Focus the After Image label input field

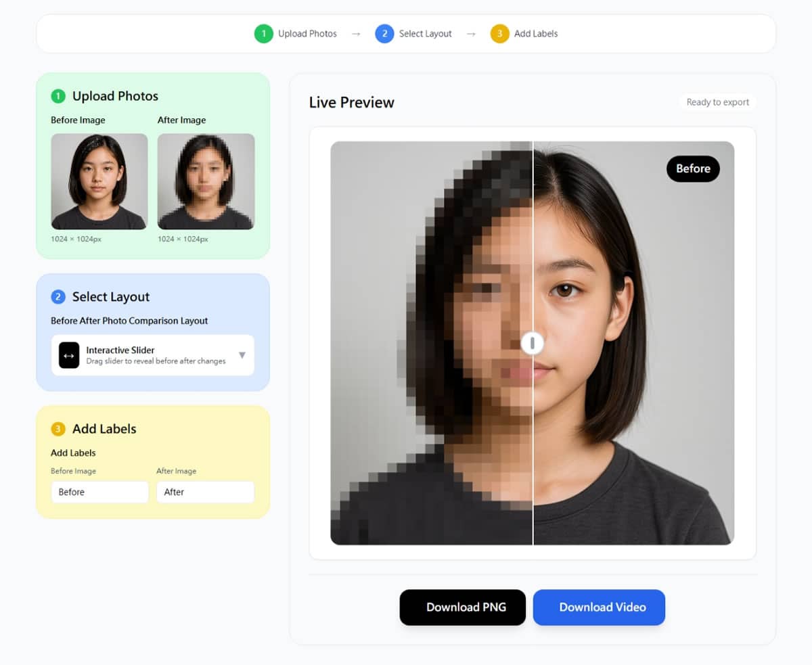point(205,492)
